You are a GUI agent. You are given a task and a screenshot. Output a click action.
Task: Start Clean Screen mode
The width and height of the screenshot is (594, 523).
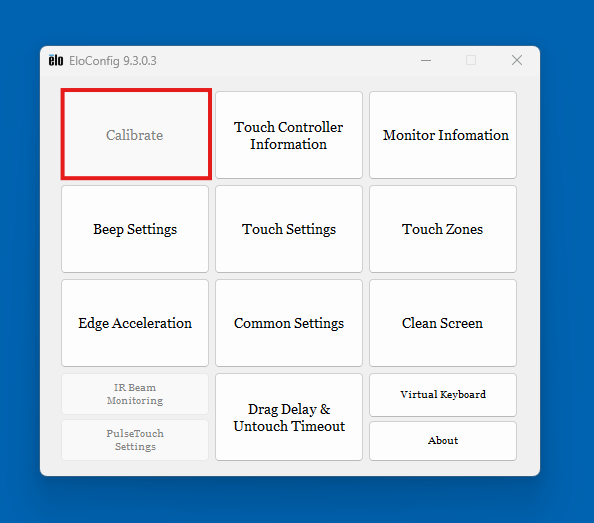pos(443,323)
